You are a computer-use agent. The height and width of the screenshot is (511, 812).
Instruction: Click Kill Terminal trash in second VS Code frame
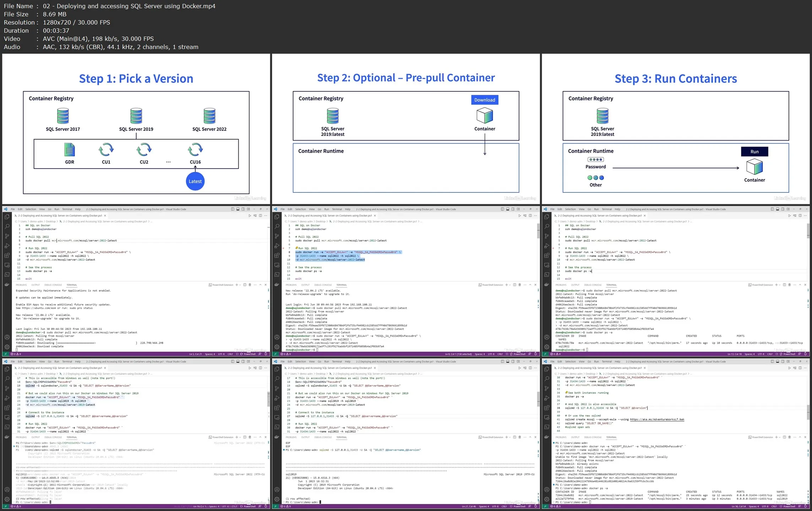(x=519, y=285)
